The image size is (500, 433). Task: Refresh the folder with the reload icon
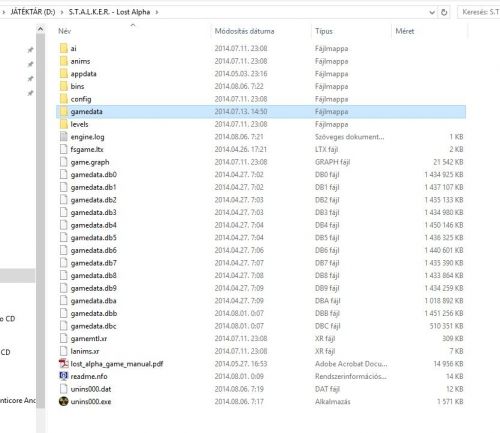point(444,12)
